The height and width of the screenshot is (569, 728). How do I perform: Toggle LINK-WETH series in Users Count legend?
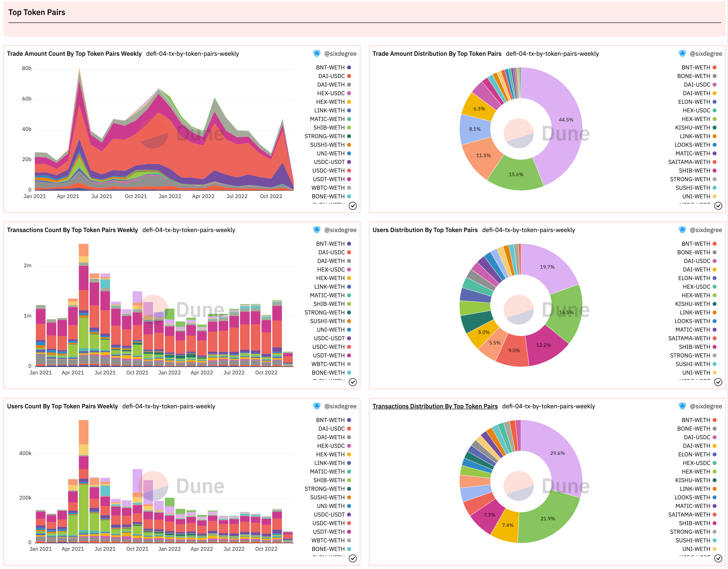tap(332, 463)
